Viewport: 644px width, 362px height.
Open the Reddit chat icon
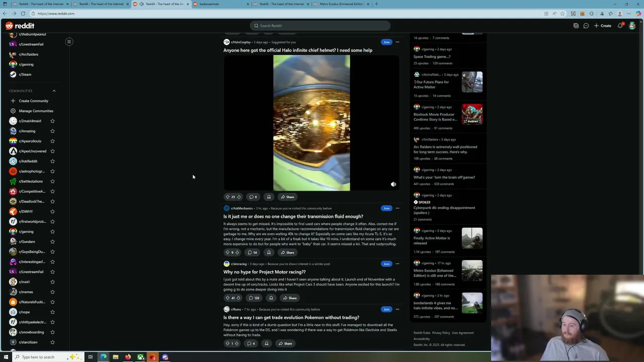[x=586, y=26]
